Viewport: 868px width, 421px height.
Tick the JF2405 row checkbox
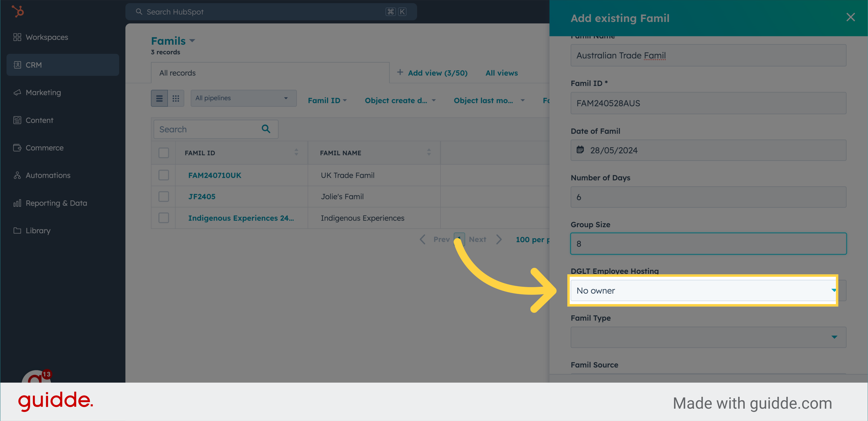[164, 196]
